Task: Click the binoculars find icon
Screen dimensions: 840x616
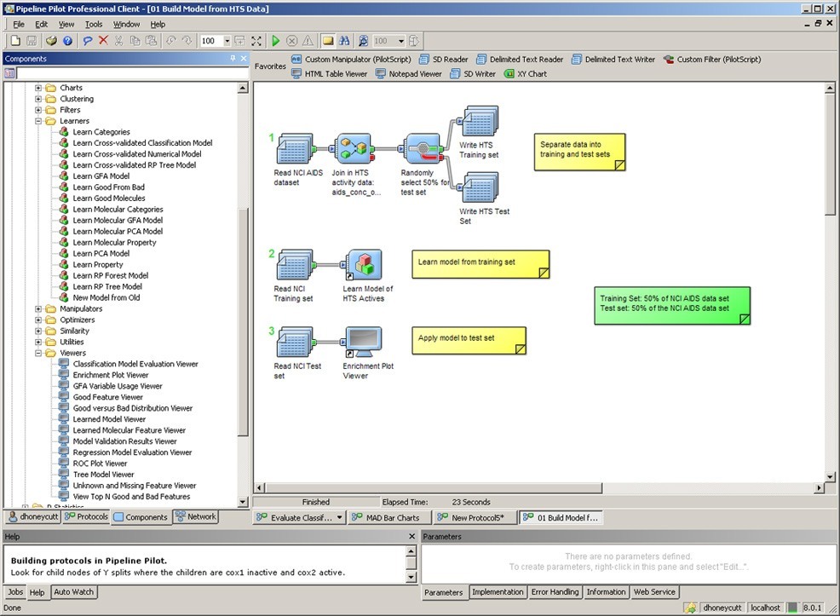Action: coord(344,41)
